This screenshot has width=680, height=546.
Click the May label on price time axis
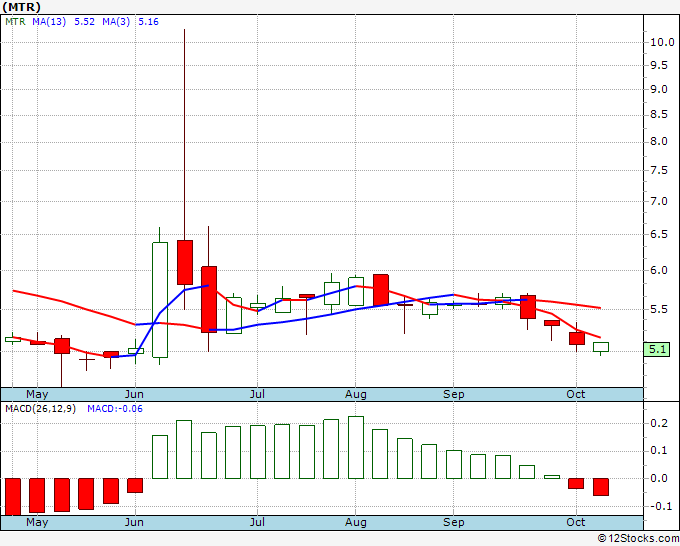pos(37,394)
